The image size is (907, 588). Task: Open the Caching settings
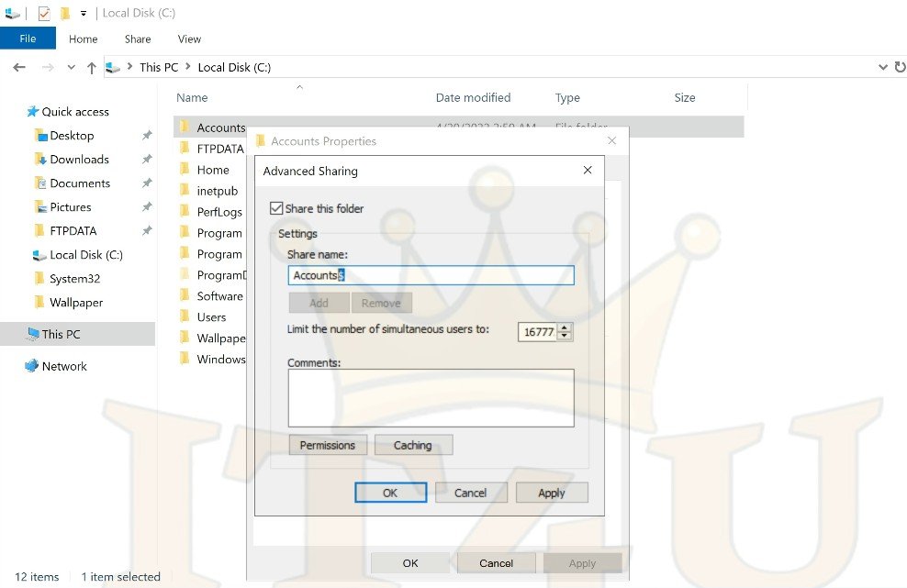413,445
